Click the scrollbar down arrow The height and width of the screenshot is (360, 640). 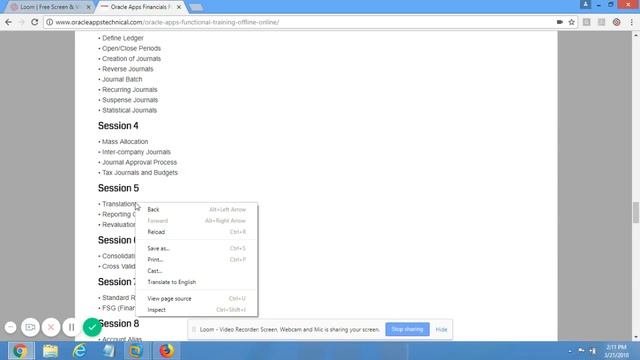point(636,337)
